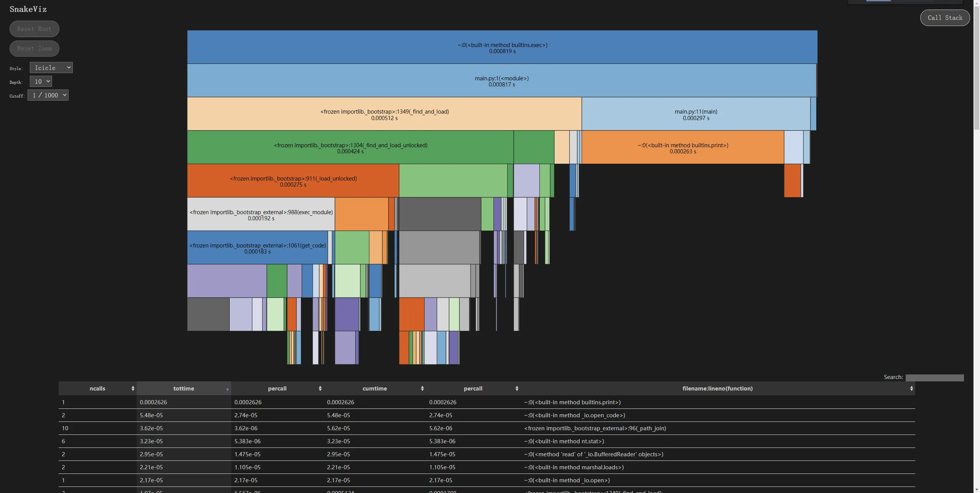Select the main.py:1(<module>) block
This screenshot has width=980, height=493.
tap(501, 80)
